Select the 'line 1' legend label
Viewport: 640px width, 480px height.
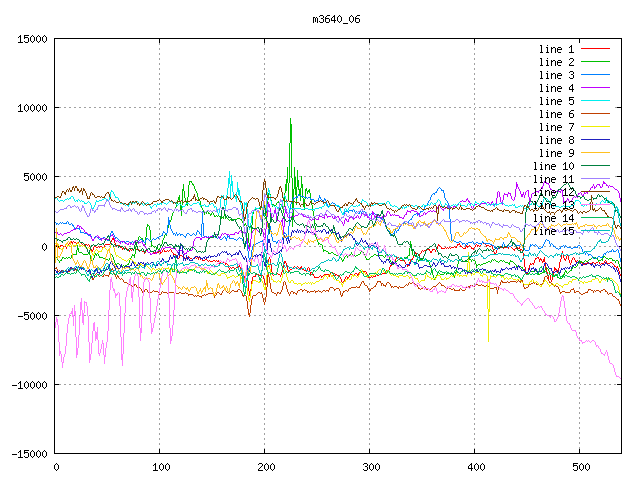point(556,49)
